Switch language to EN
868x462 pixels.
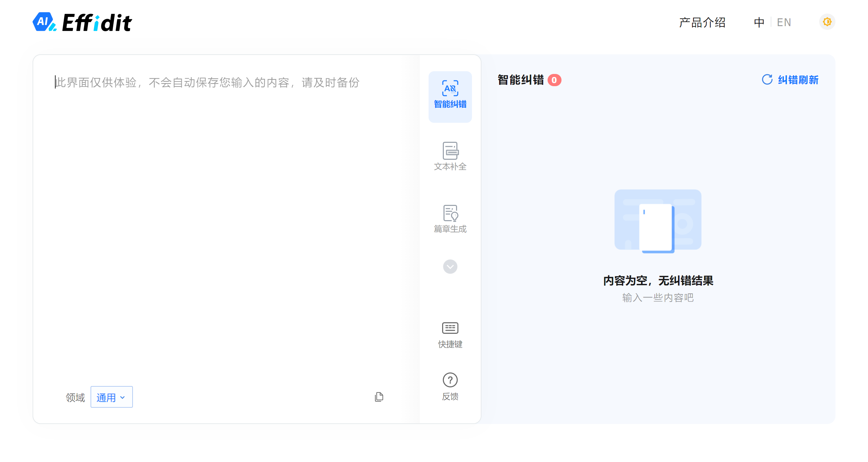pyautogui.click(x=784, y=22)
